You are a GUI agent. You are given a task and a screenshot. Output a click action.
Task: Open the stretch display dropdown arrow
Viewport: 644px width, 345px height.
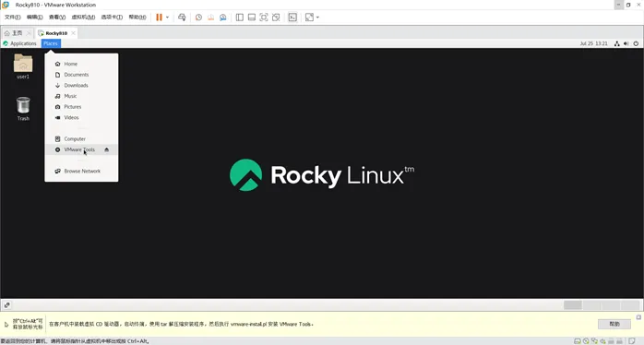[317, 18]
